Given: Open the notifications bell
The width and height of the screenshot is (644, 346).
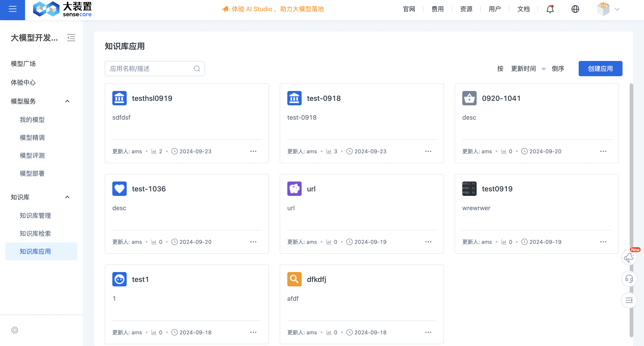Looking at the screenshot, I should point(550,9).
